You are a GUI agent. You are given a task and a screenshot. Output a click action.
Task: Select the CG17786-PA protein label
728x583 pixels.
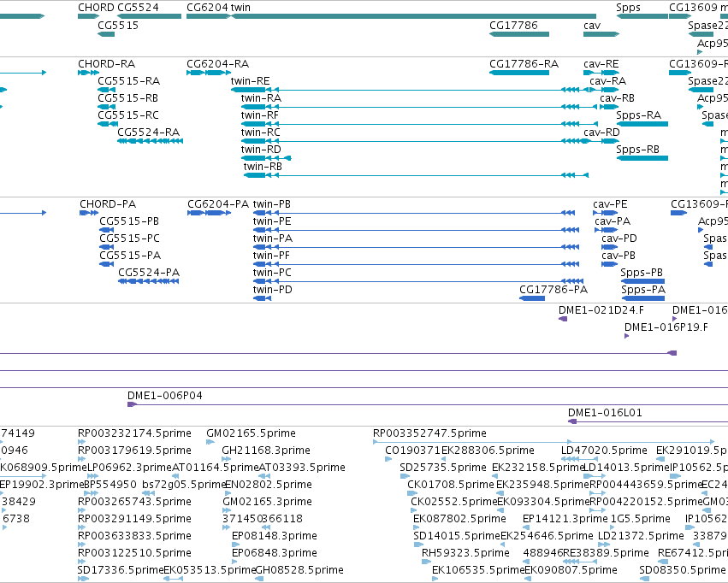coord(553,290)
